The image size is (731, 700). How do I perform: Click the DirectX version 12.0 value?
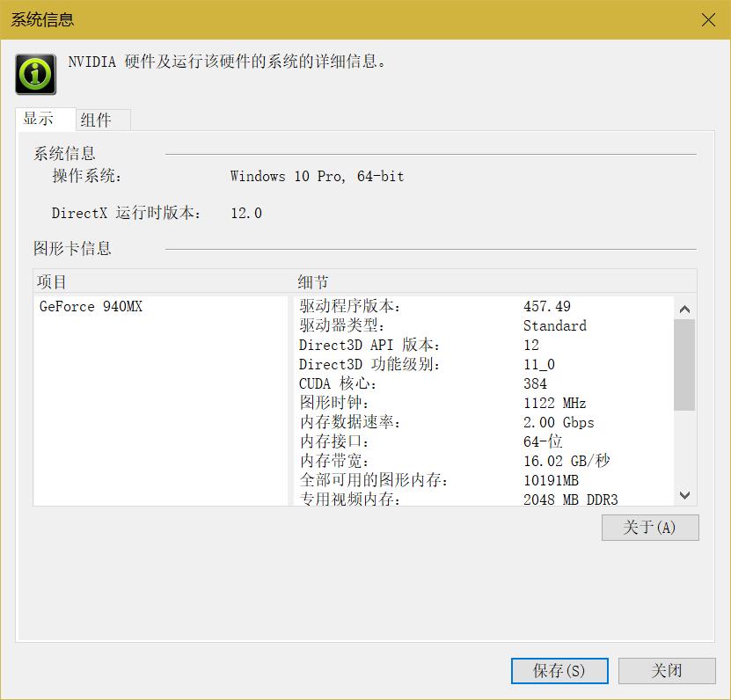(246, 213)
